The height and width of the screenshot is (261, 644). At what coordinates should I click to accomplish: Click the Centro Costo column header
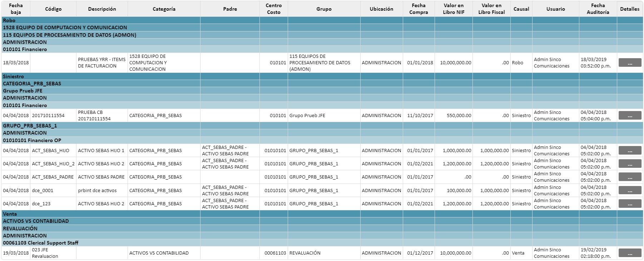[x=274, y=9]
